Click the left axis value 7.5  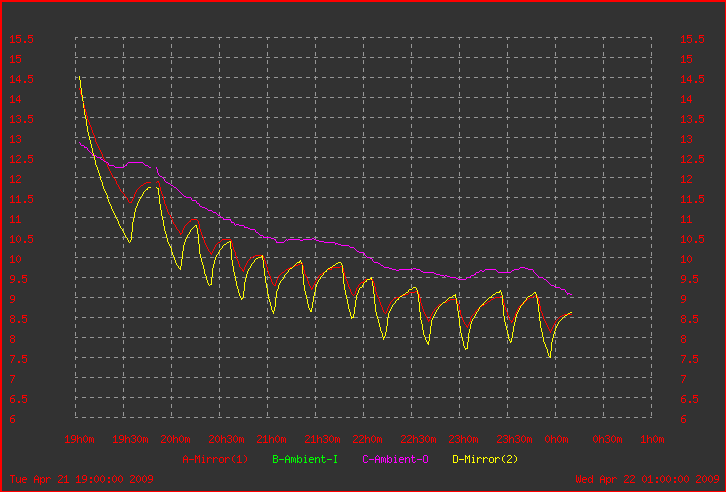click(x=18, y=359)
